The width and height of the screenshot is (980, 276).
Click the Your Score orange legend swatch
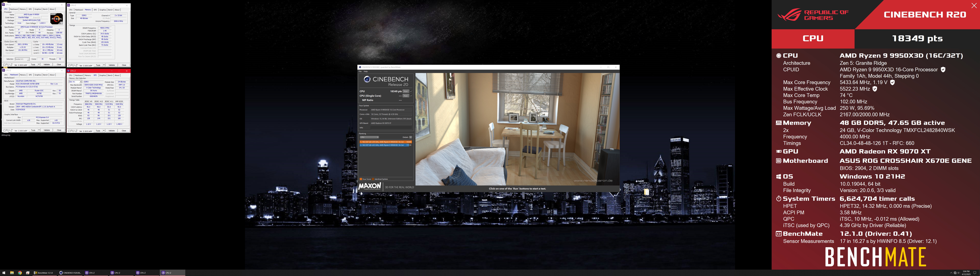pyautogui.click(x=361, y=179)
